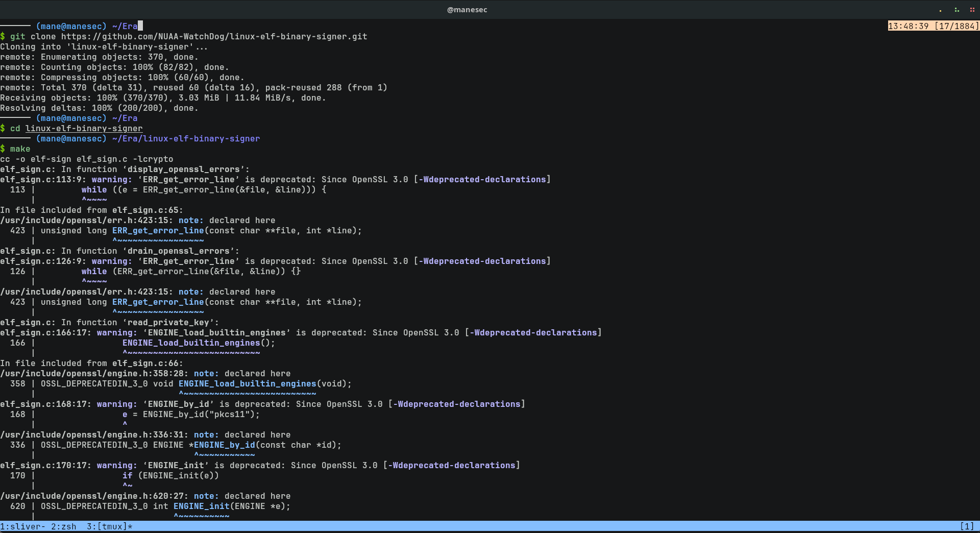Select the active 3:[tmux] window tab
This screenshot has height=533, width=980.
click(x=109, y=526)
